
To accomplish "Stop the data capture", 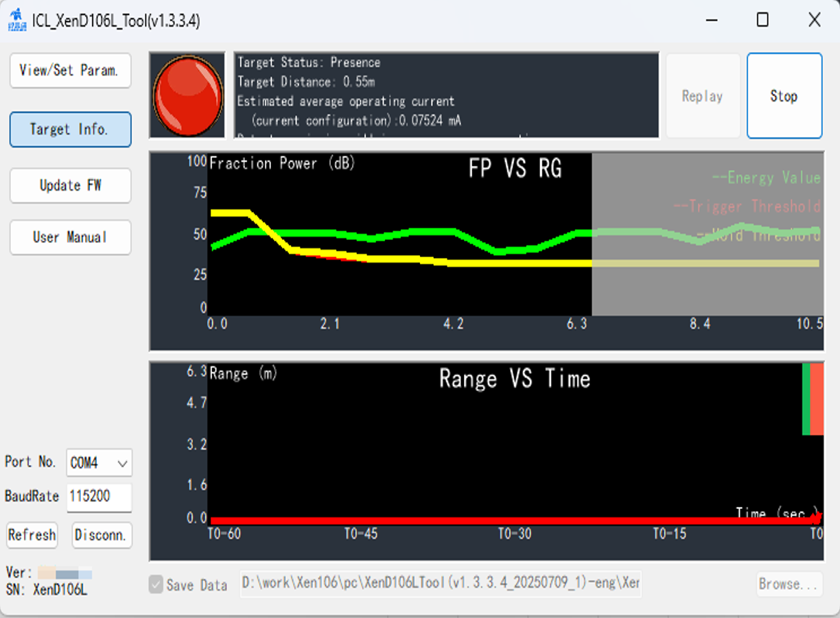I will pos(784,96).
